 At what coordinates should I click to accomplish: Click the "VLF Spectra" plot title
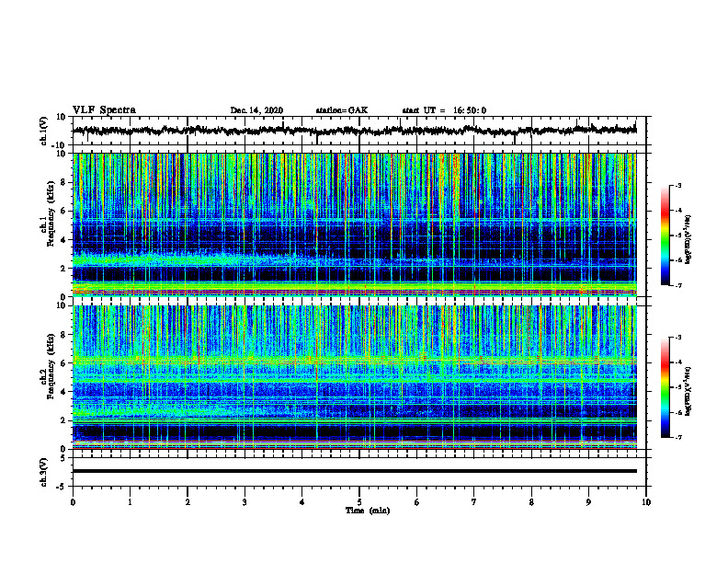point(104,110)
